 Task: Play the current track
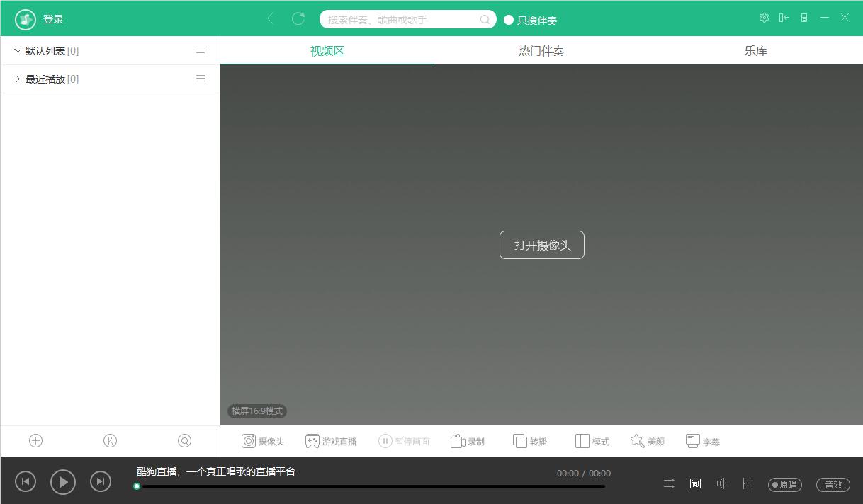point(63,482)
